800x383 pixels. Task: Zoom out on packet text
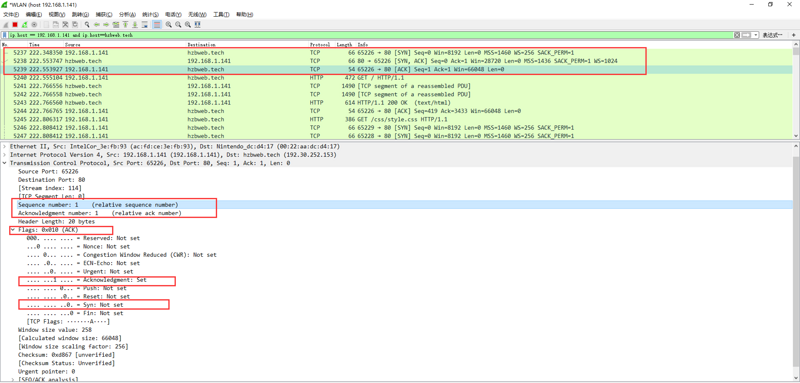178,25
